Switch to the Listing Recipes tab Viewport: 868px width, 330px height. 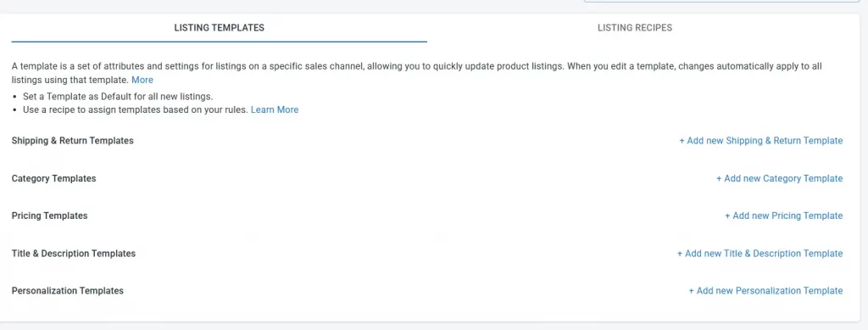(635, 28)
